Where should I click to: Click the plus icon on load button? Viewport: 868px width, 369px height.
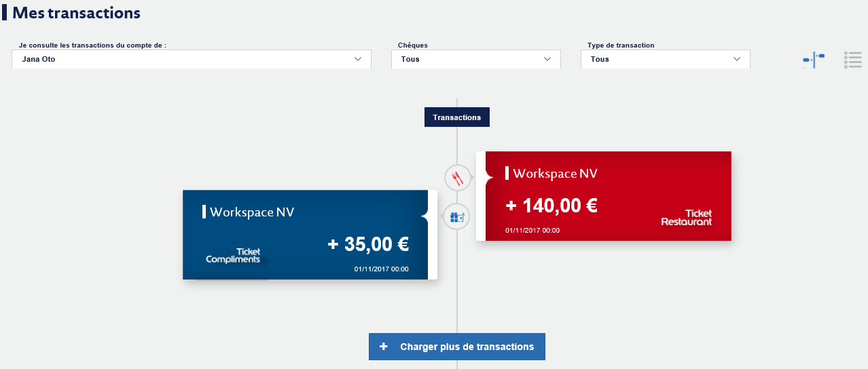384,347
